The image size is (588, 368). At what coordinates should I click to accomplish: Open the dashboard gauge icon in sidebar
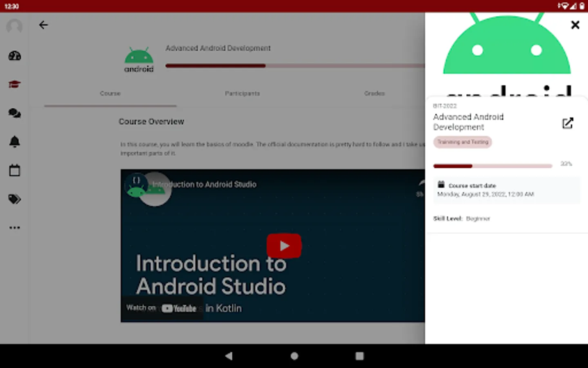(15, 56)
